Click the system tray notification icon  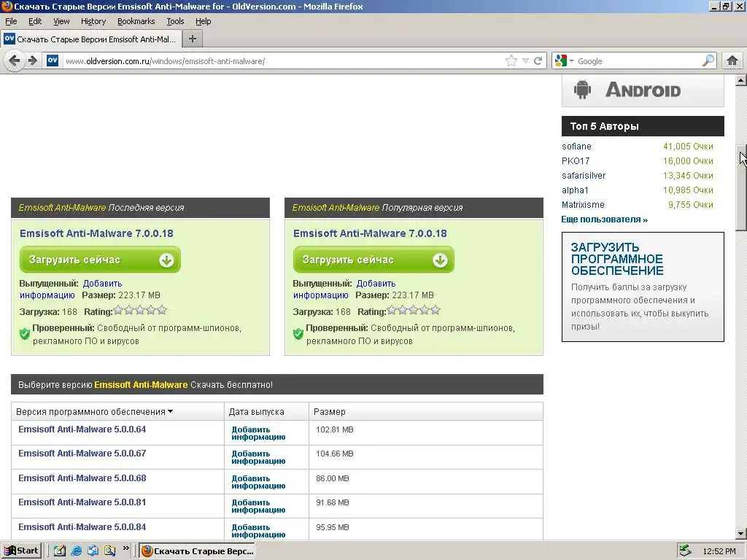[x=685, y=551]
